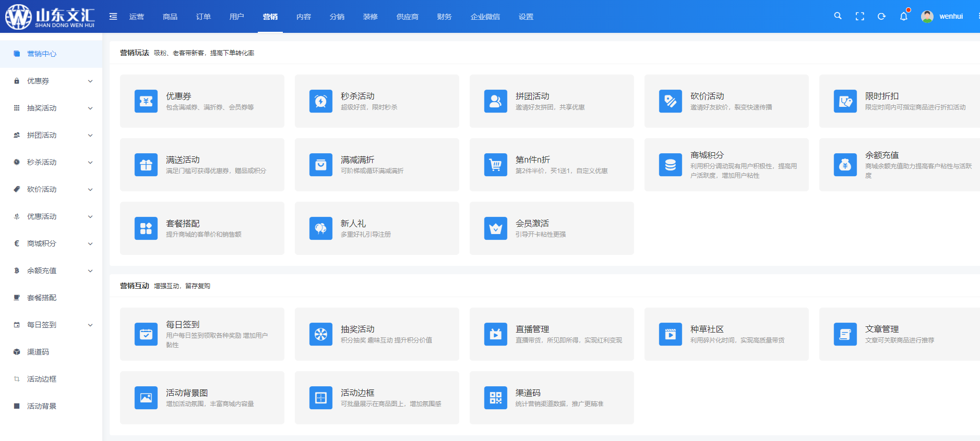The image size is (980, 441).
Task: Expand 商城积分 sidebar chevron
Action: coord(90,243)
